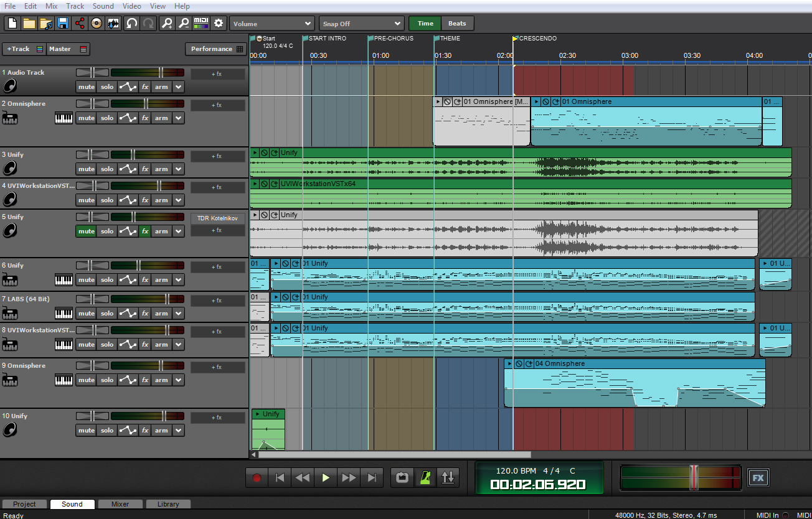Click the greyed redo arrow

(148, 24)
